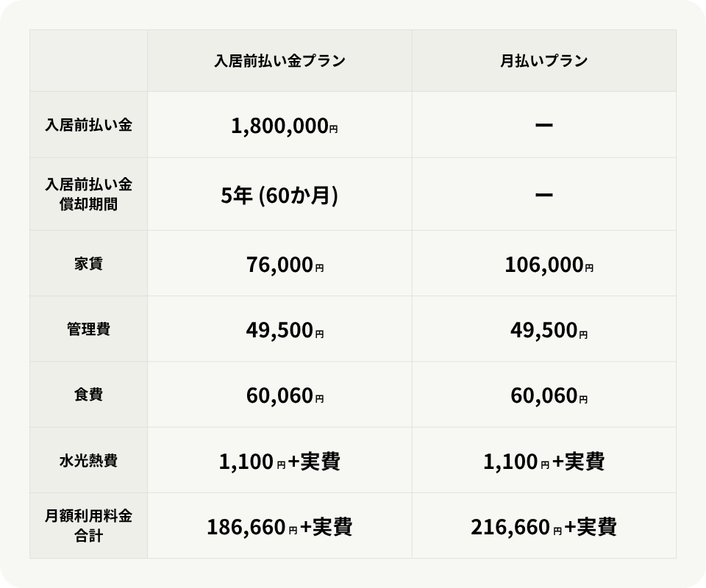This screenshot has height=588, width=706.
Task: Select the 1,800,000円 prepayment amount
Action: tap(284, 126)
